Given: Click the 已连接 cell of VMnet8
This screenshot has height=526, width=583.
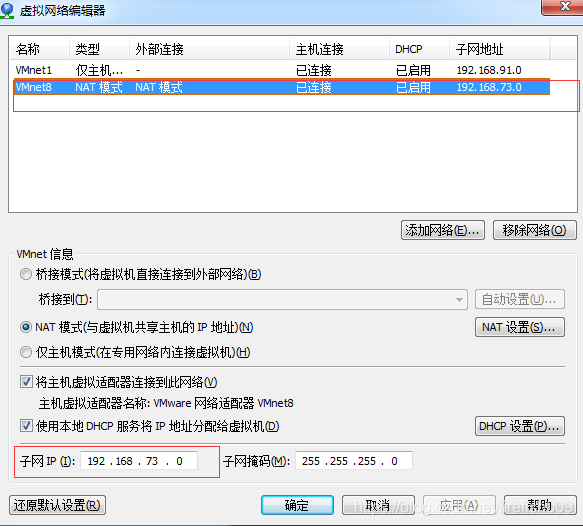Looking at the screenshot, I should [313, 87].
